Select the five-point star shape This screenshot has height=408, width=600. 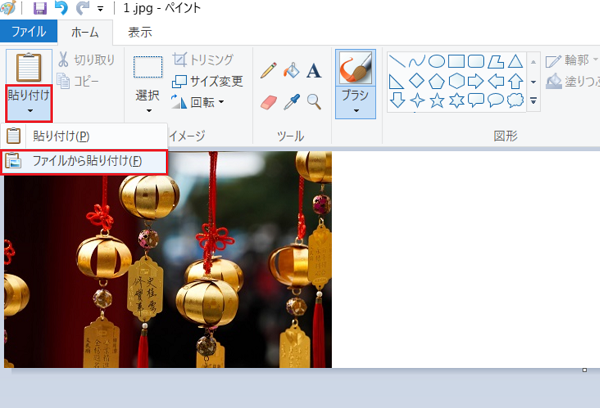click(437, 101)
